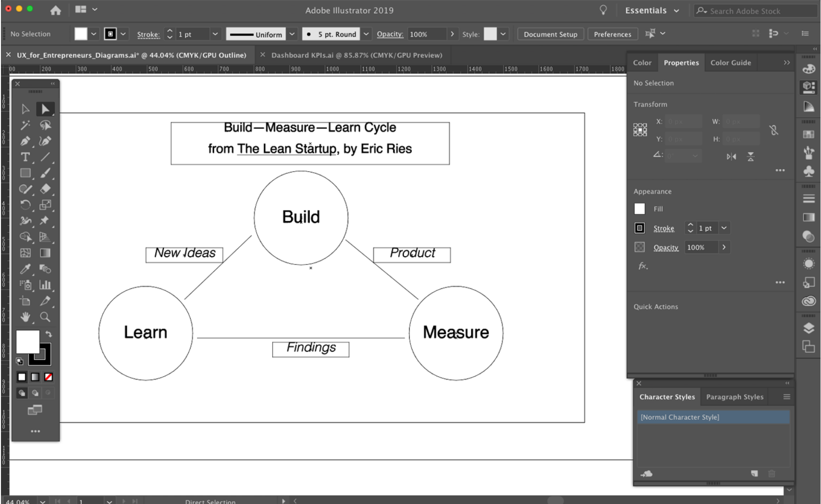Viewport: 821px width, 504px height.
Task: Switch to the Color Guide tab
Action: pos(730,62)
